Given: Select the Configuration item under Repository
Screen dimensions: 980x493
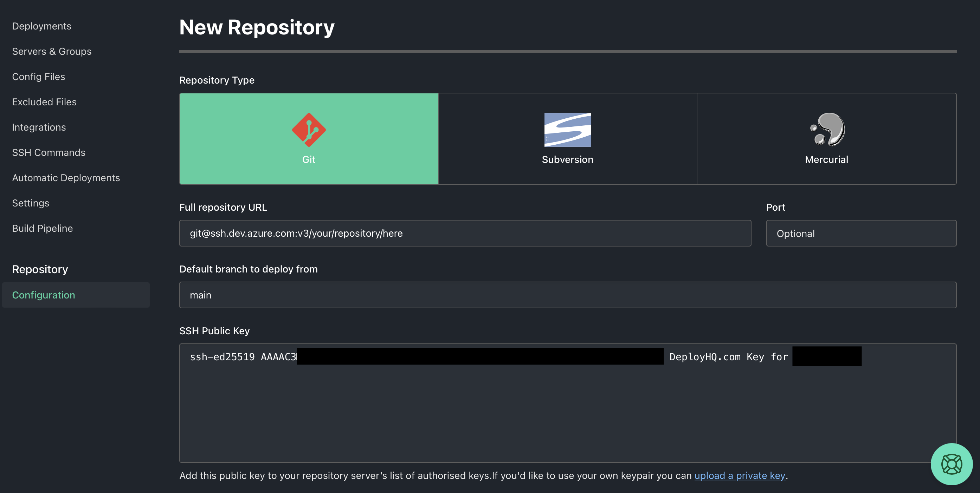Looking at the screenshot, I should coord(44,295).
